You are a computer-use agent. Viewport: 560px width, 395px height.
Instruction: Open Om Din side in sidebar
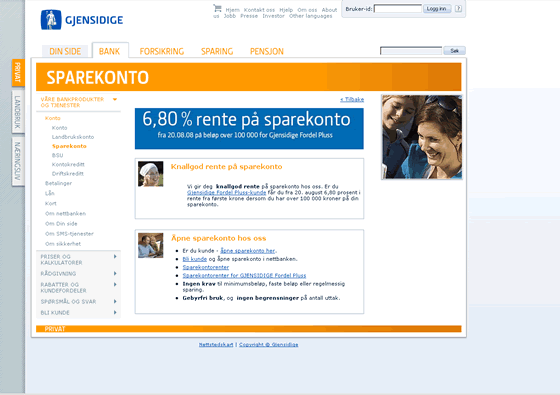click(61, 224)
